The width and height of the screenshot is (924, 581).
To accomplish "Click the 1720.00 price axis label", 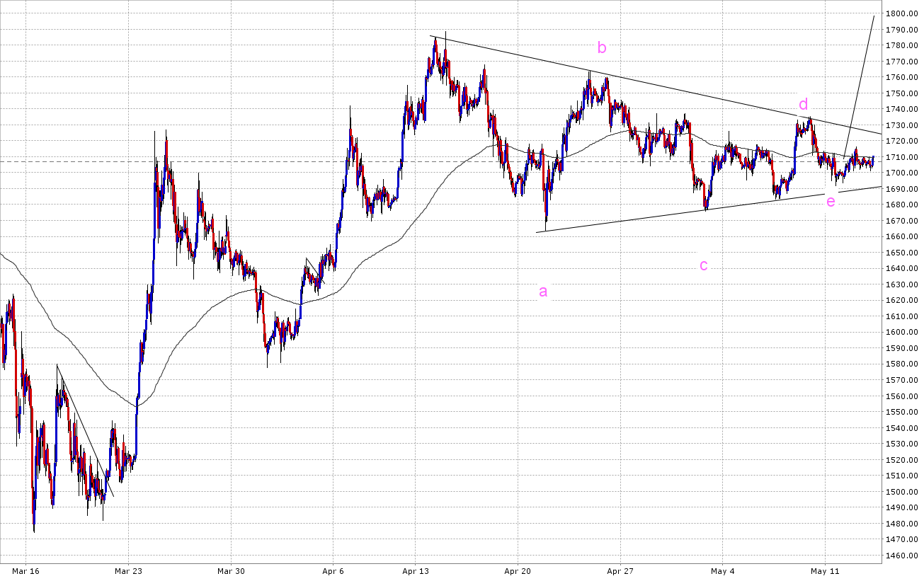I will 903,142.
